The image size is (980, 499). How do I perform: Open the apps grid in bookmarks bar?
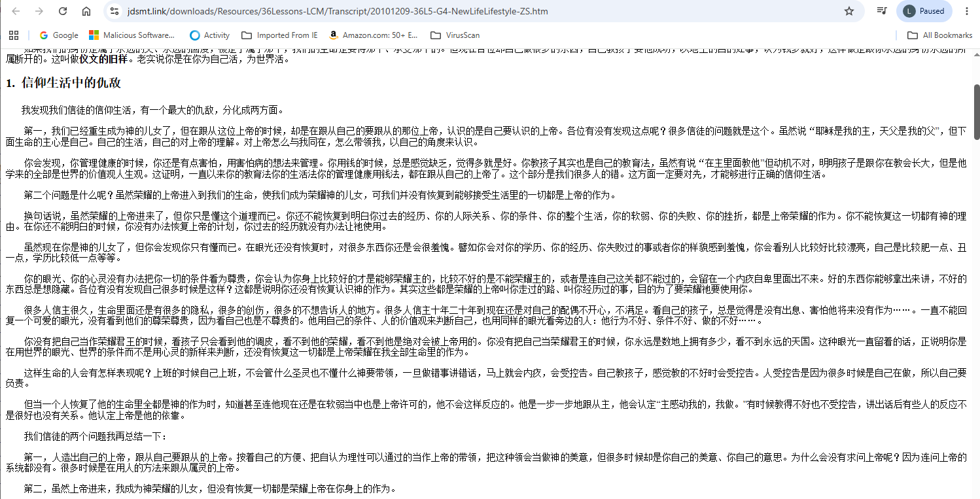point(14,35)
